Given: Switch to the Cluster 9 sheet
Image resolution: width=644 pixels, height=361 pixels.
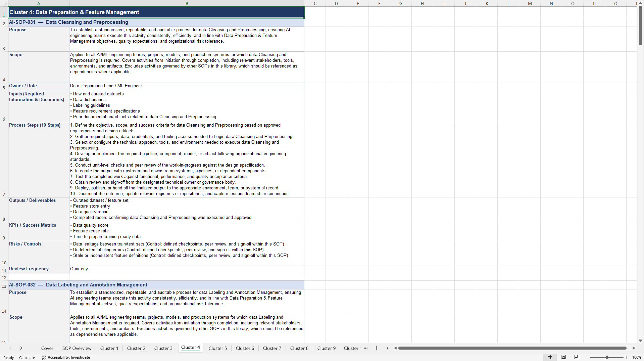Looking at the screenshot, I should pos(327,348).
